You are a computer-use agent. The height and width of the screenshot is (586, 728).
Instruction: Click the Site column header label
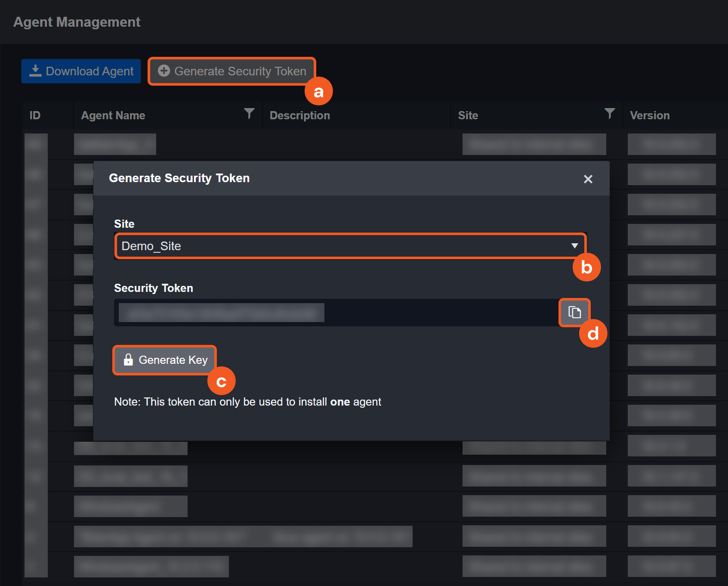click(468, 115)
